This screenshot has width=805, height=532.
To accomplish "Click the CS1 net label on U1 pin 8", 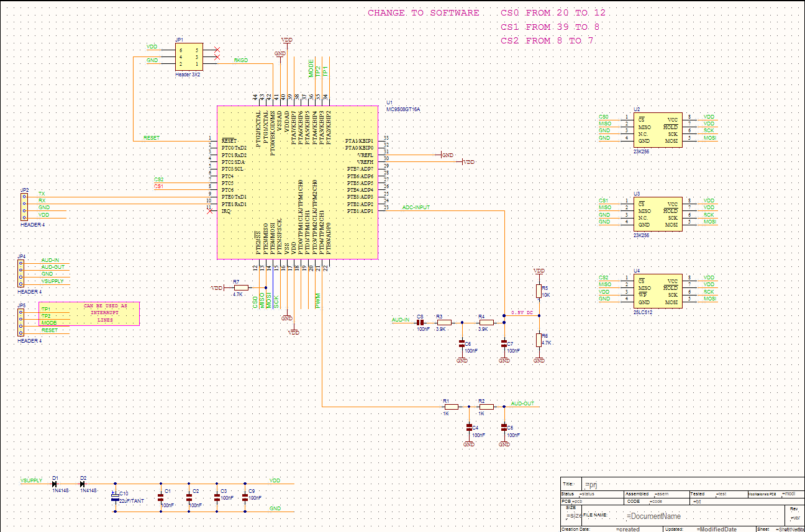I will pos(158,186).
